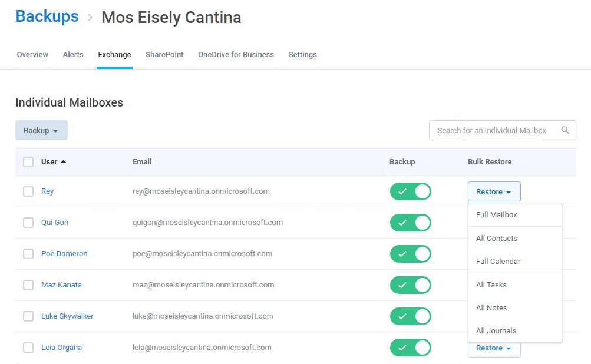
Task: Tick the checkbox next to Luke Skywalker
Action: tap(28, 316)
